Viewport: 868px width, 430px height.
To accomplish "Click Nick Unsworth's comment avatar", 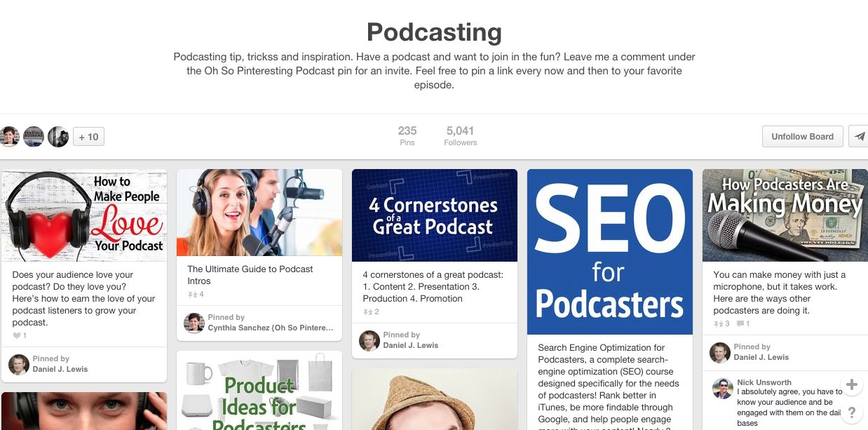I will pos(723,389).
